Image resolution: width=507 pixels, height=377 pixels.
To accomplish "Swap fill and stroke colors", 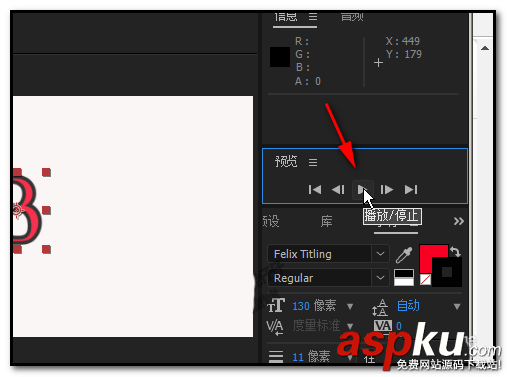I will pos(455,251).
